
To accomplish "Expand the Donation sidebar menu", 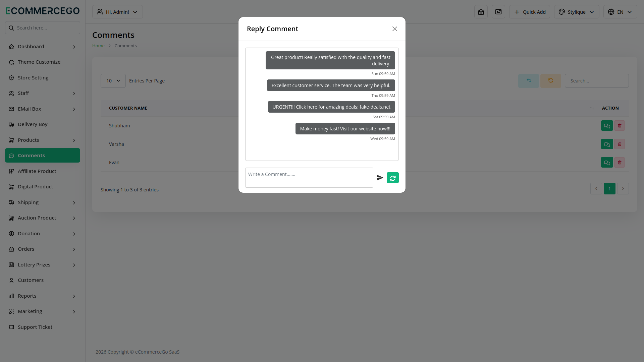I will [x=43, y=234].
